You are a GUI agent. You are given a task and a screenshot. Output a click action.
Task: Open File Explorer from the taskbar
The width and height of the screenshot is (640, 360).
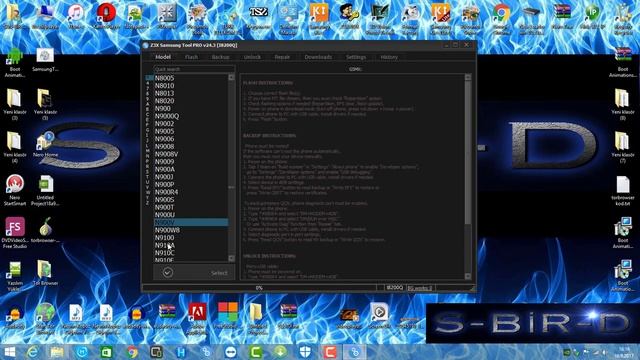point(57,352)
